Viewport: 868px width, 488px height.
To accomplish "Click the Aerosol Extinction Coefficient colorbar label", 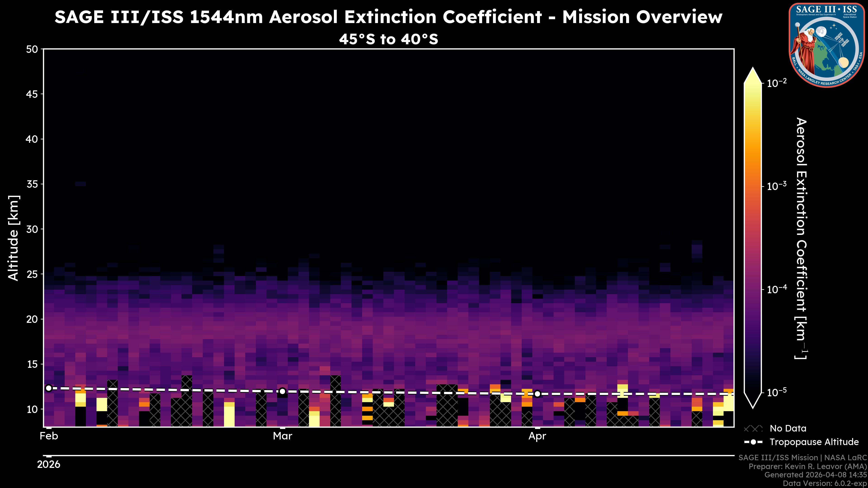I will 801,238.
